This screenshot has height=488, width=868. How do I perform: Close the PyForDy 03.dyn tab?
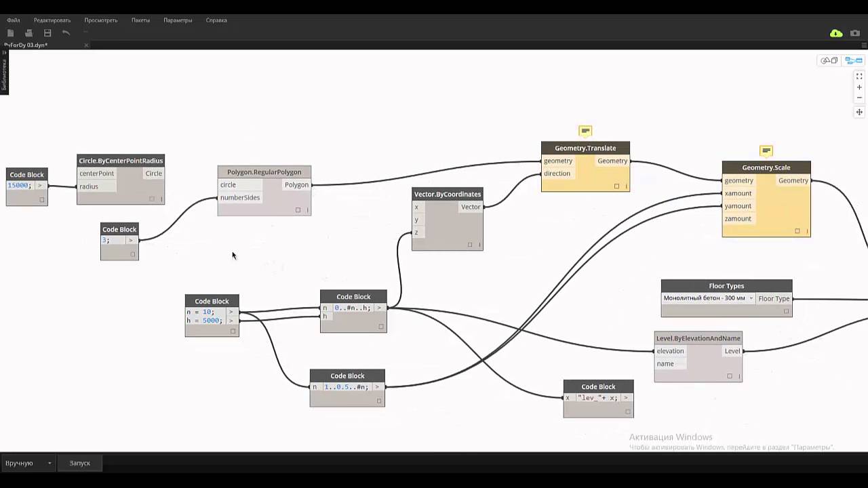pos(86,45)
